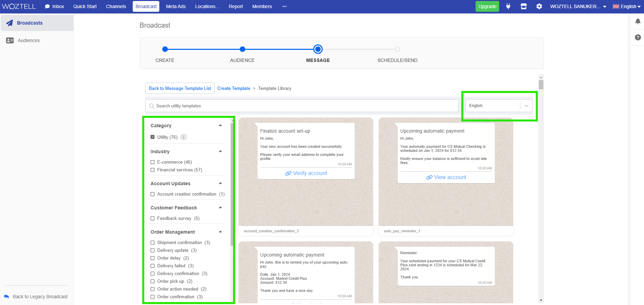Open the Create Template link
Screen dimensions: 644x305
pos(233,88)
